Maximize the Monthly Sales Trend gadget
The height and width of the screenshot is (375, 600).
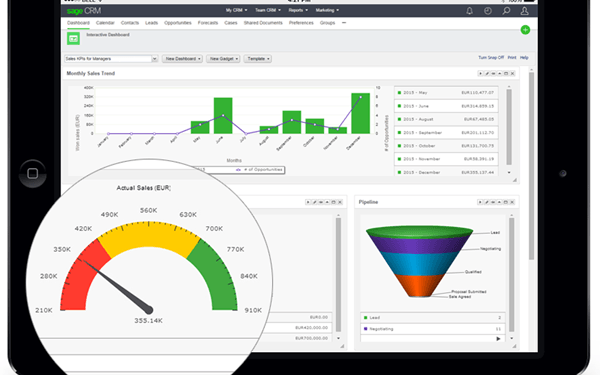(x=506, y=73)
